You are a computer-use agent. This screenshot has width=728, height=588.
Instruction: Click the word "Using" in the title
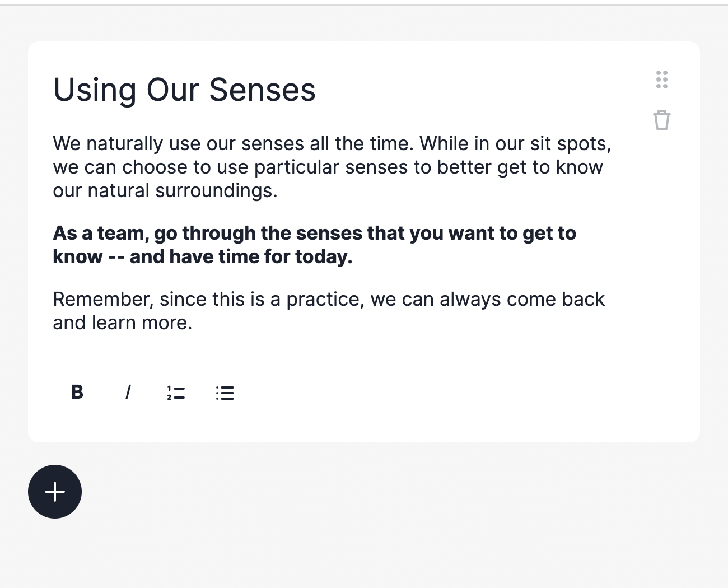coord(94,90)
